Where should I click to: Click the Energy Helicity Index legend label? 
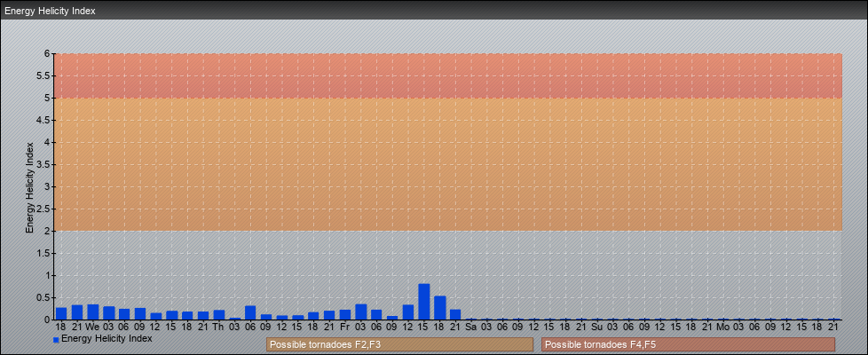tap(107, 338)
